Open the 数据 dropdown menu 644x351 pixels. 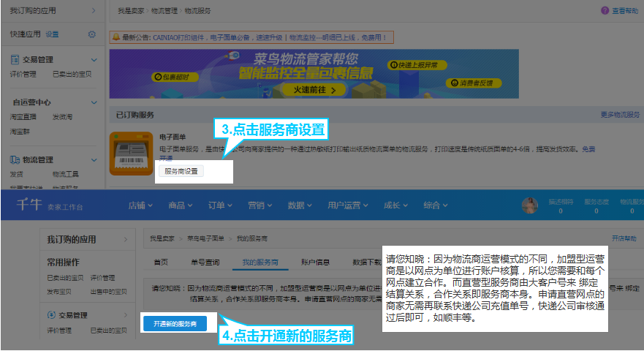[x=300, y=205]
